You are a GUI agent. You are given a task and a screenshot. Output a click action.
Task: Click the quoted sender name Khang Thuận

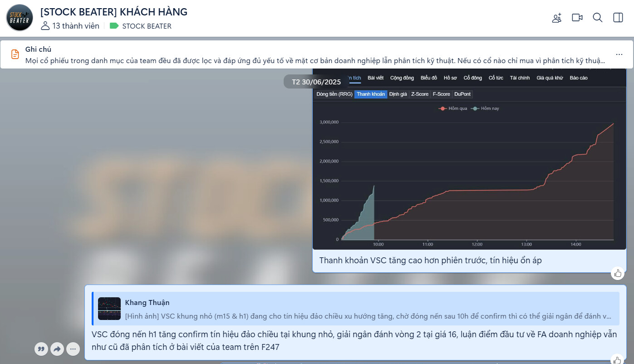(x=147, y=302)
